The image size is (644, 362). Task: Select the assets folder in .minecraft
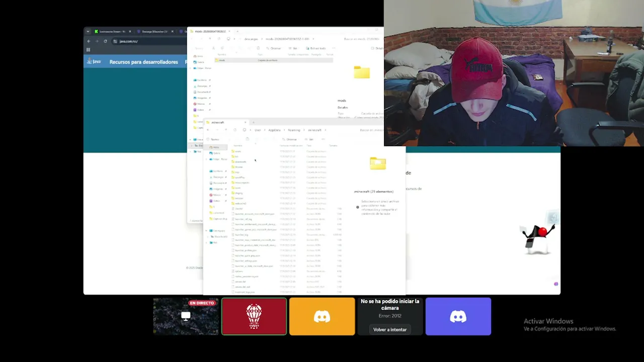pyautogui.click(x=237, y=151)
